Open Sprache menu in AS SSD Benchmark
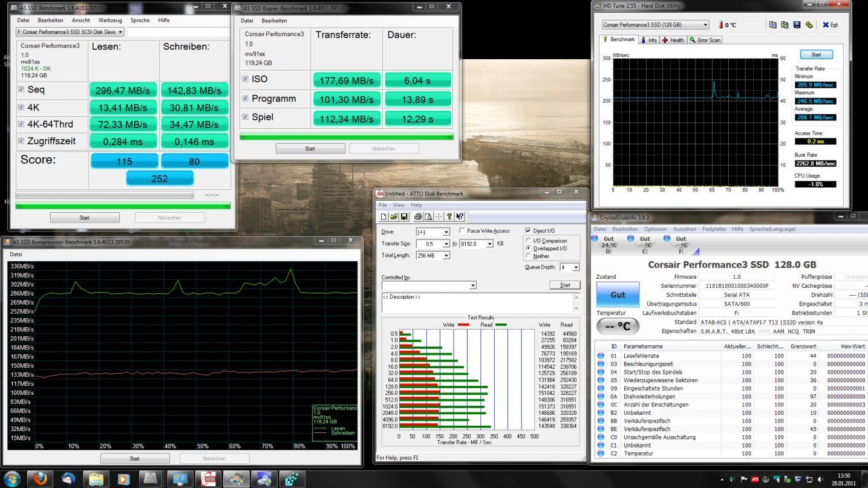 coord(140,20)
